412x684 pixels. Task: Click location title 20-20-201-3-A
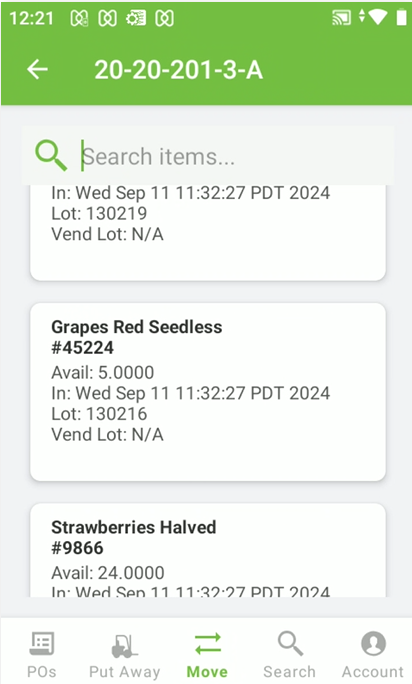click(179, 70)
